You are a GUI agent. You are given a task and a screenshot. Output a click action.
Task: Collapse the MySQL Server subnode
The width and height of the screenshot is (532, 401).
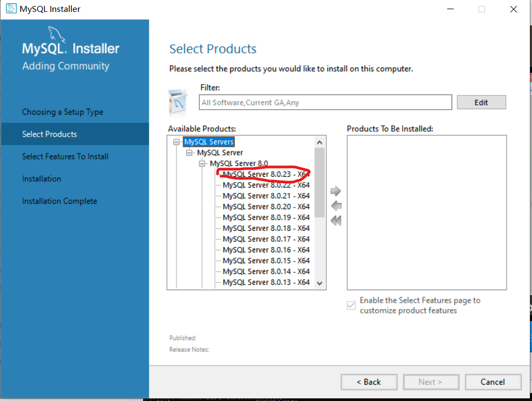pos(190,153)
